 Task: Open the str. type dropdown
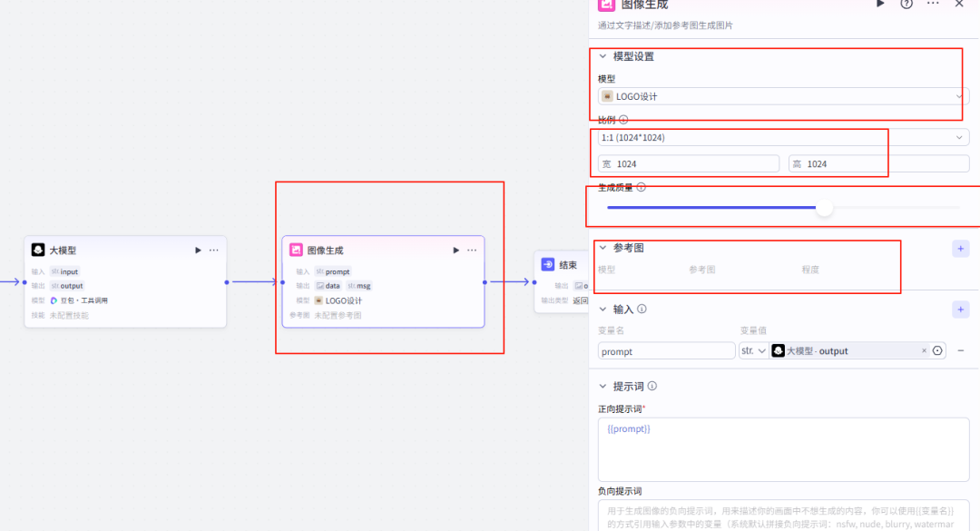click(x=753, y=351)
